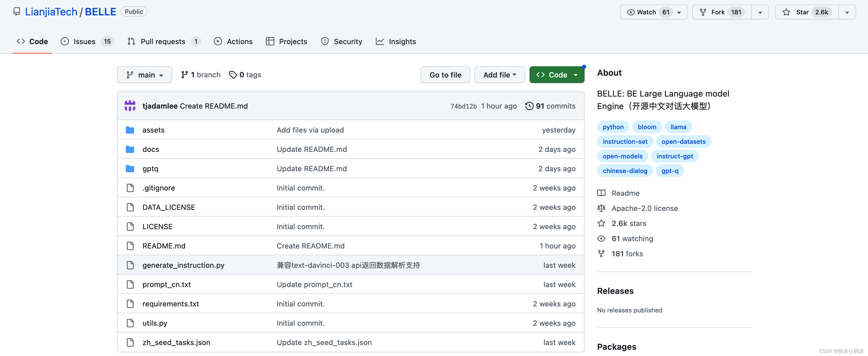Click the open-models topic tag
Viewport: 868px width, 356px height.
[622, 156]
